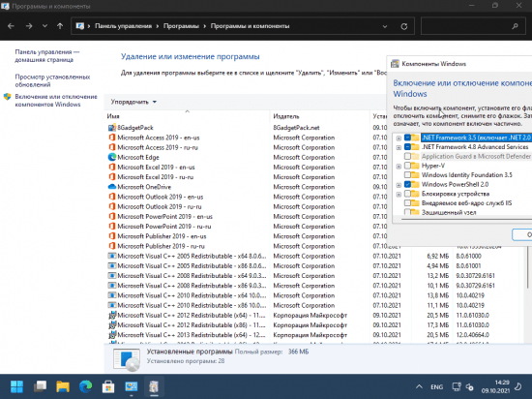Click the search box in Programs window
Viewport: 532px width, 399px height.
click(x=473, y=26)
